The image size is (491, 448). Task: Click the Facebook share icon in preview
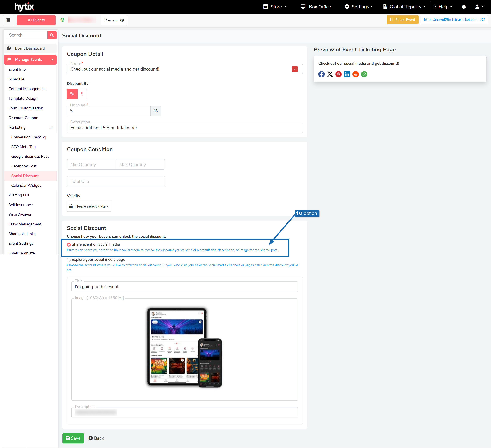[321, 74]
